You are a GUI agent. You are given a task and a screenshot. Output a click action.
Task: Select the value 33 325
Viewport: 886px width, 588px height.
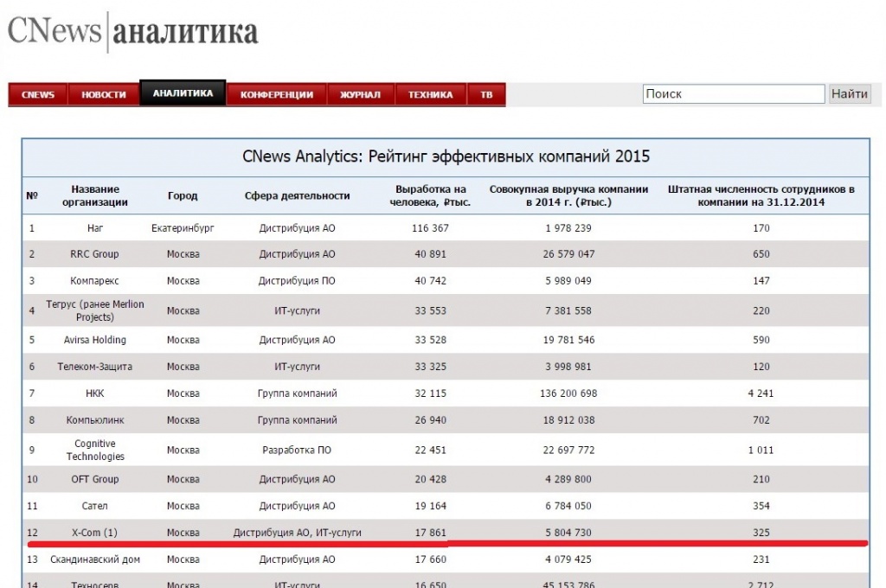click(430, 367)
